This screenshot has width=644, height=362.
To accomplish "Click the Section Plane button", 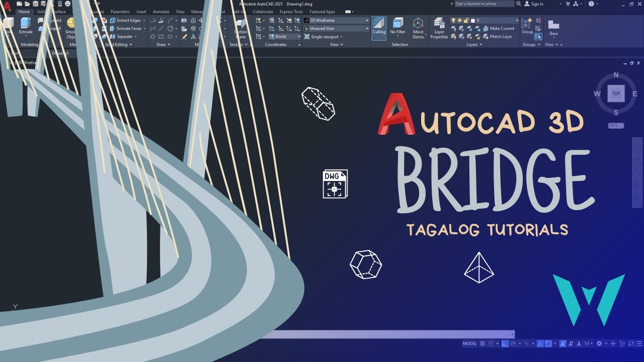I will [x=240, y=29].
